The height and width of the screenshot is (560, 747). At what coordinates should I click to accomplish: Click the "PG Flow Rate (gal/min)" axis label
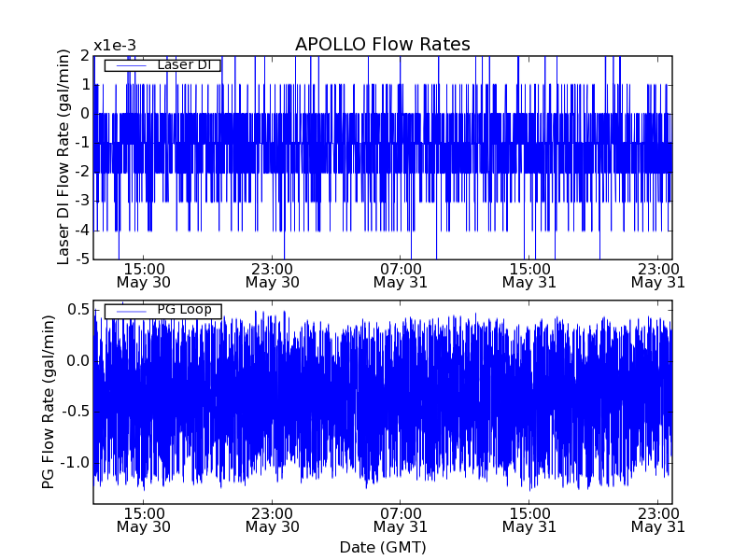point(48,401)
